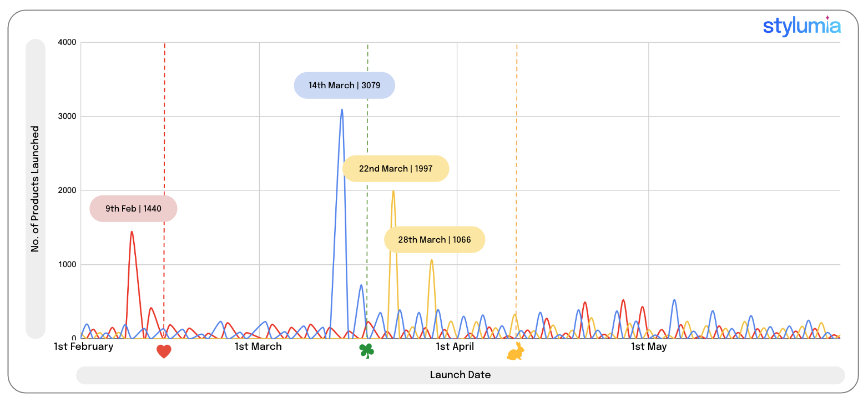This screenshot has width=868, height=402.
Task: Select the 14th March | 3079 label
Action: pos(344,86)
